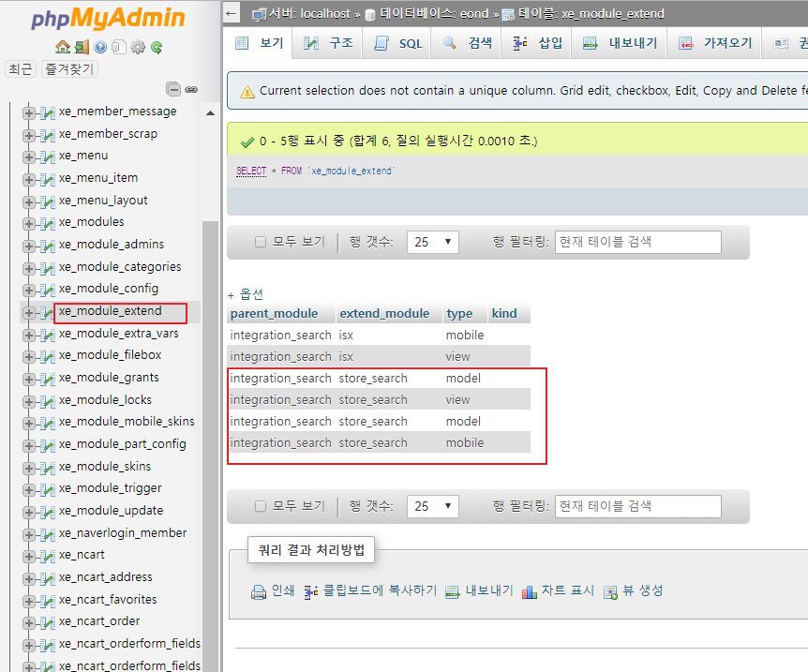808x672 pixels.
Task: Open the 삽입 insert tab
Action: [536, 43]
